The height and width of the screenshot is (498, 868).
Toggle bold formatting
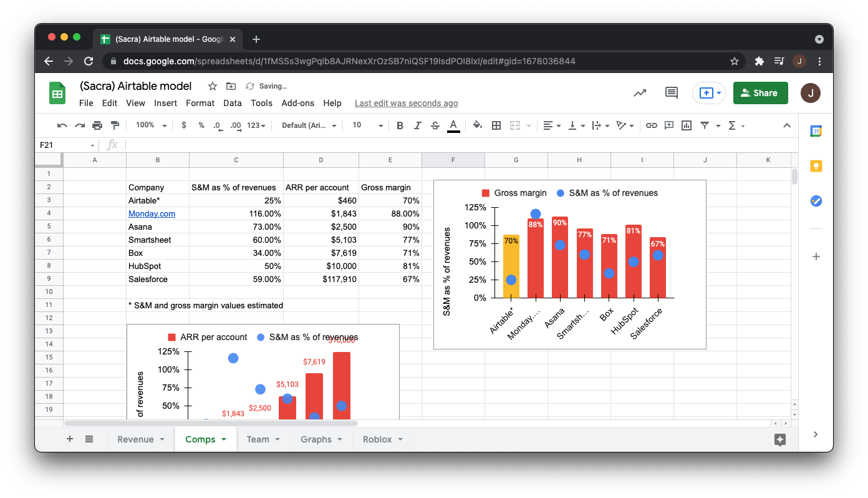tap(400, 125)
